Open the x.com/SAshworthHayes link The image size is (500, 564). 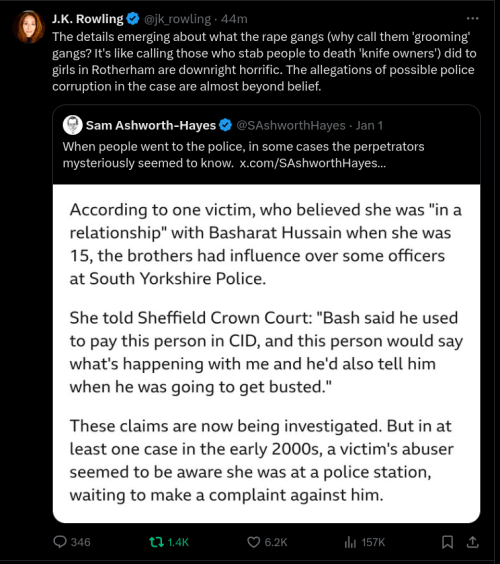(313, 163)
